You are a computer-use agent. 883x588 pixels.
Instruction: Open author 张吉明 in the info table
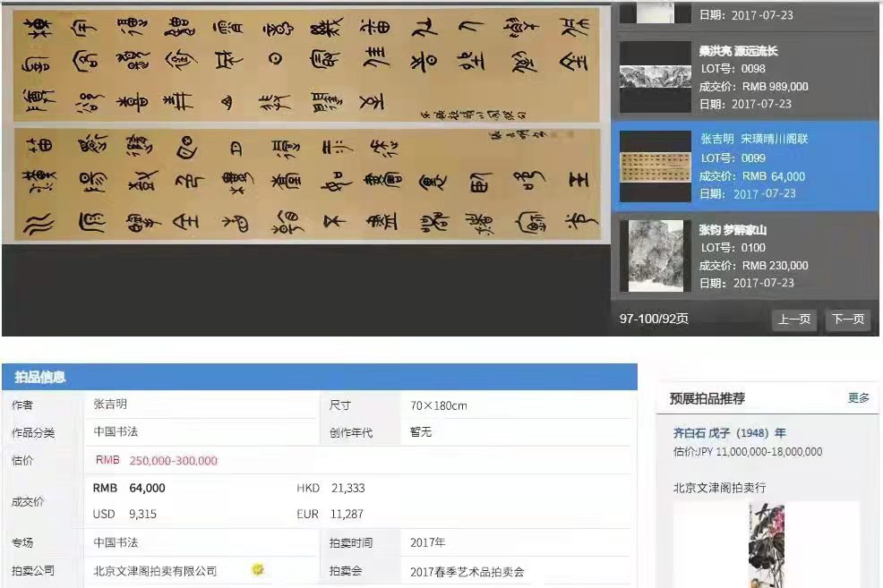111,405
